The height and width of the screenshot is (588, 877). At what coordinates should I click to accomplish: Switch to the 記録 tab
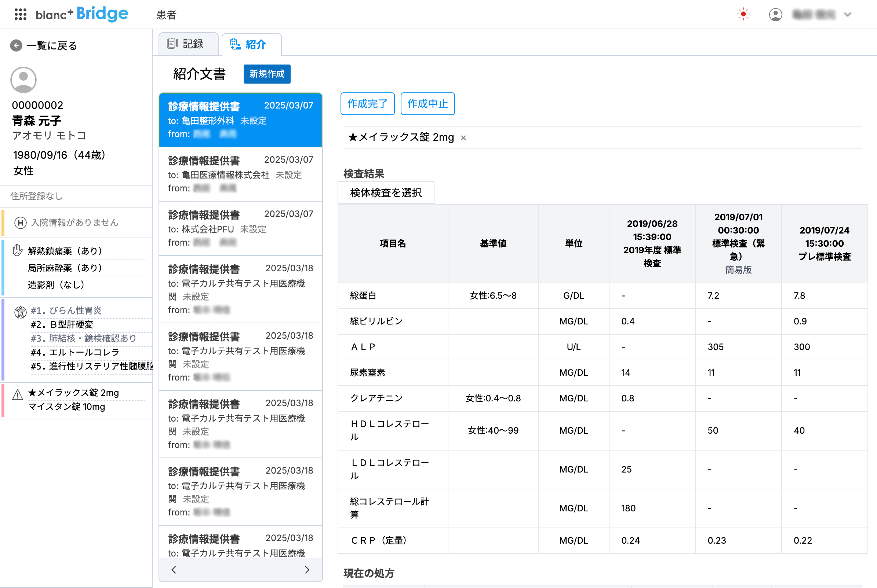pyautogui.click(x=188, y=44)
